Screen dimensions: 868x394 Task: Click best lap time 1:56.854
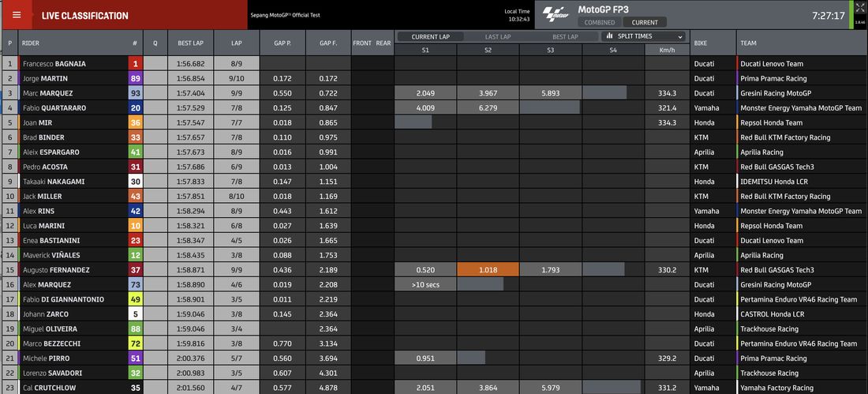pyautogui.click(x=190, y=79)
